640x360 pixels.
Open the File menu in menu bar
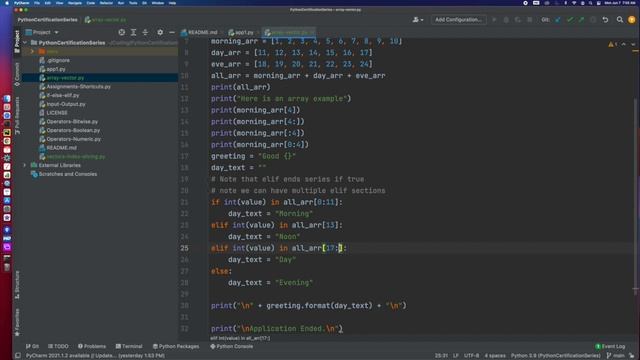(x=37, y=3)
